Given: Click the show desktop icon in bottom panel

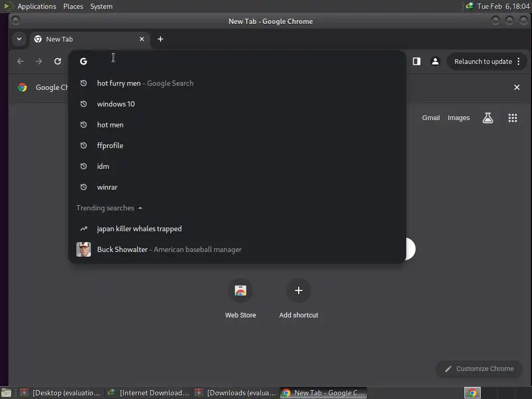Looking at the screenshot, I should (x=6, y=393).
